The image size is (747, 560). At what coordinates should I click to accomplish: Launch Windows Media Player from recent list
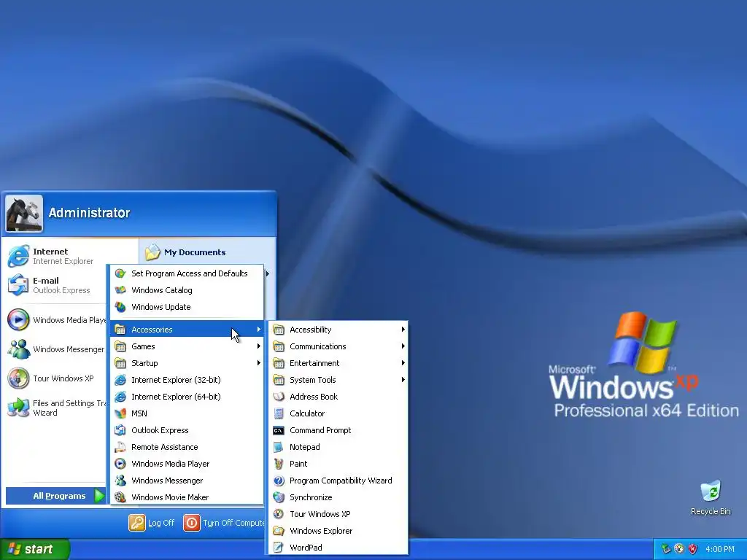coord(56,320)
